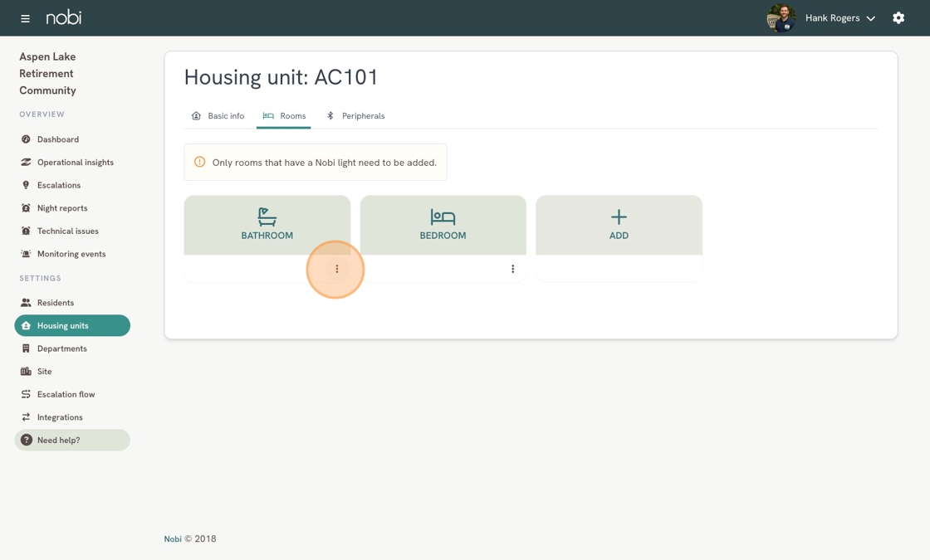Viewport: 930px width, 560px height.
Task: Click the Nobi footer link
Action: click(173, 538)
